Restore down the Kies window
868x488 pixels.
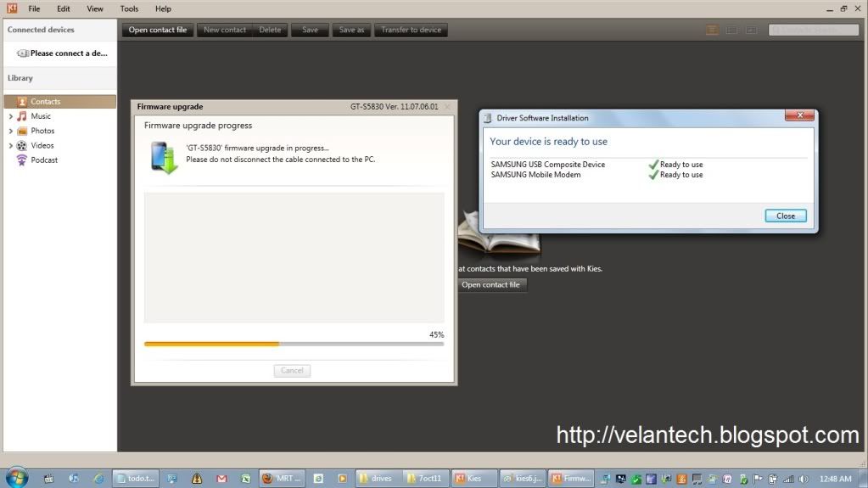[x=843, y=8]
